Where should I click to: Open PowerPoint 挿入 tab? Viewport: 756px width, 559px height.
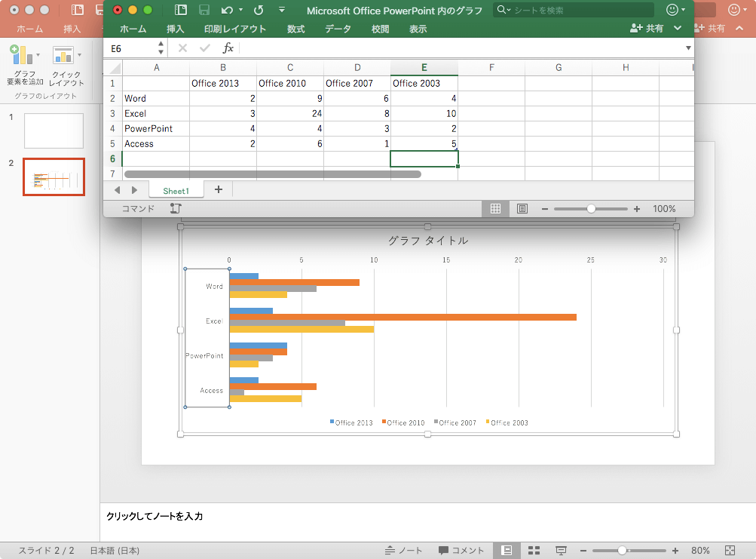coord(72,29)
